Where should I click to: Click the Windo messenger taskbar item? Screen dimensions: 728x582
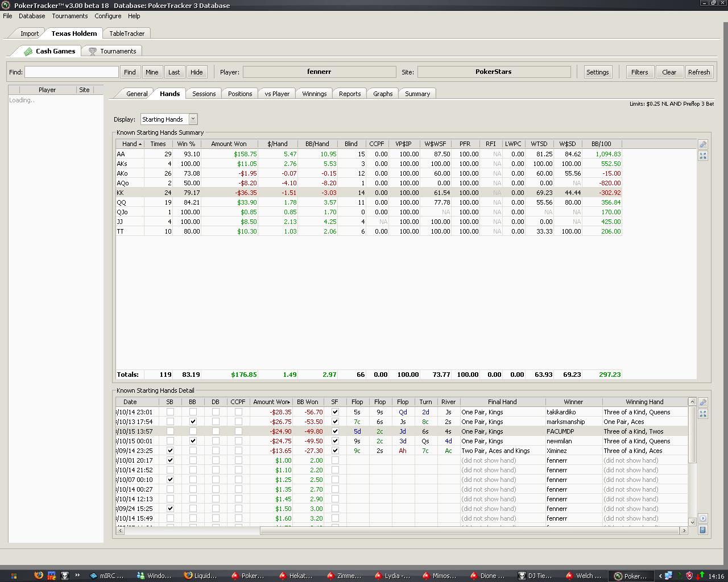point(154,576)
